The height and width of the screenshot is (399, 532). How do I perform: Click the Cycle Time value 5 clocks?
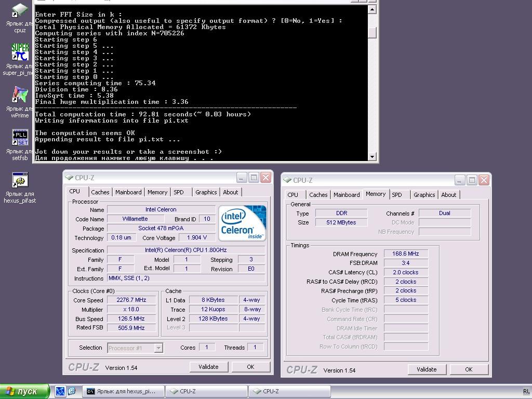pos(406,300)
